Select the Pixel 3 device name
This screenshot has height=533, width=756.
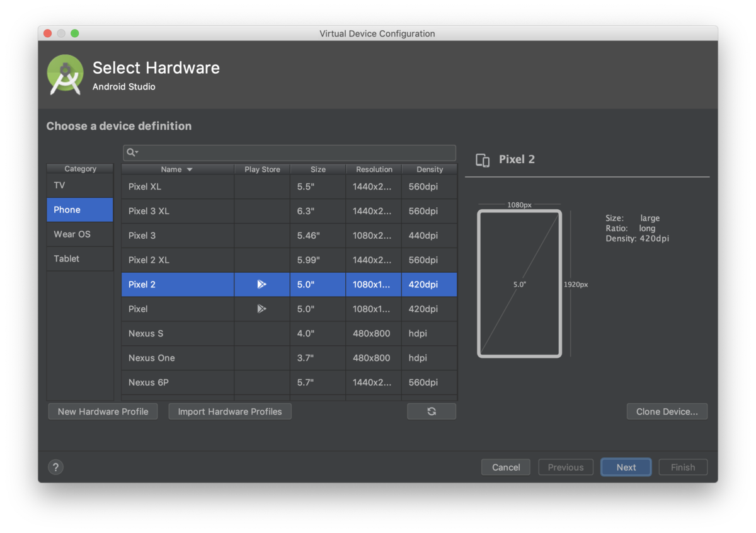[142, 236]
